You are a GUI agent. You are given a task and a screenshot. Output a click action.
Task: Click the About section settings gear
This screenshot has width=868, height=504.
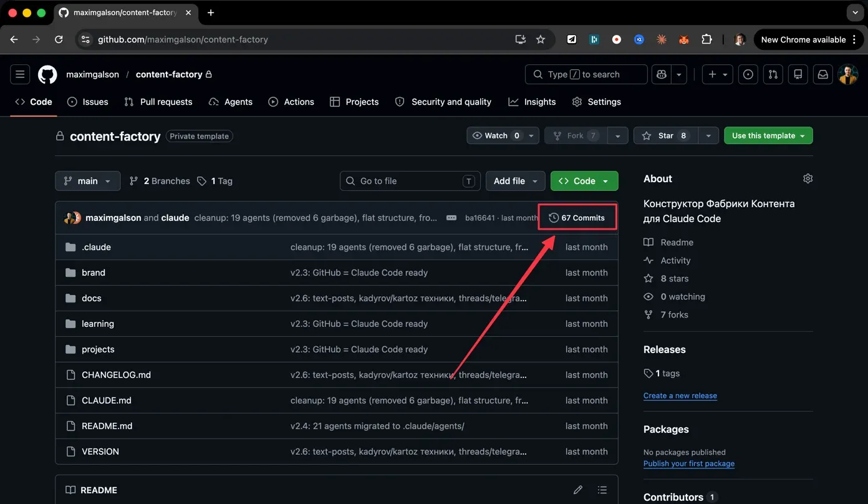808,179
